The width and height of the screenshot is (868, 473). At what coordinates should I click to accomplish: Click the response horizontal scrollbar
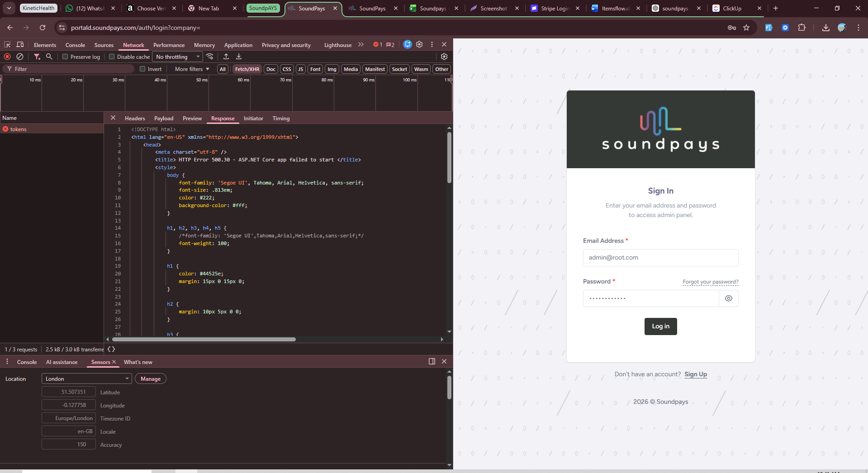pyautogui.click(x=204, y=339)
